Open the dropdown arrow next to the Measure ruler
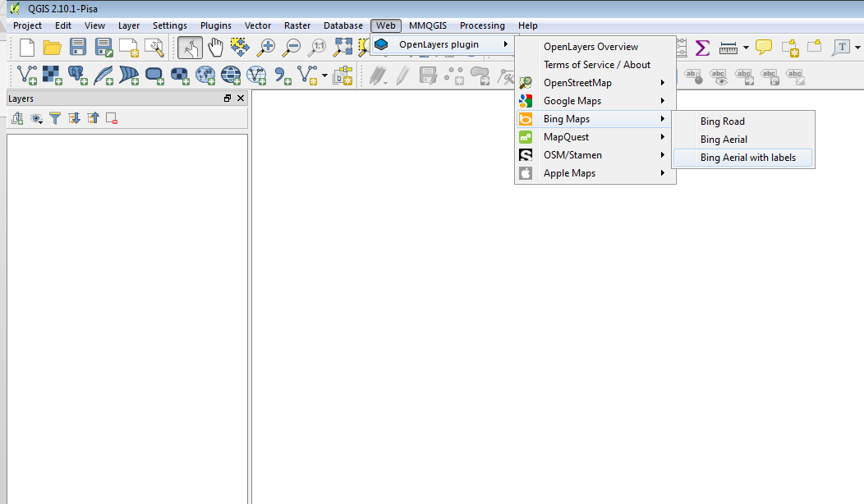 click(746, 48)
